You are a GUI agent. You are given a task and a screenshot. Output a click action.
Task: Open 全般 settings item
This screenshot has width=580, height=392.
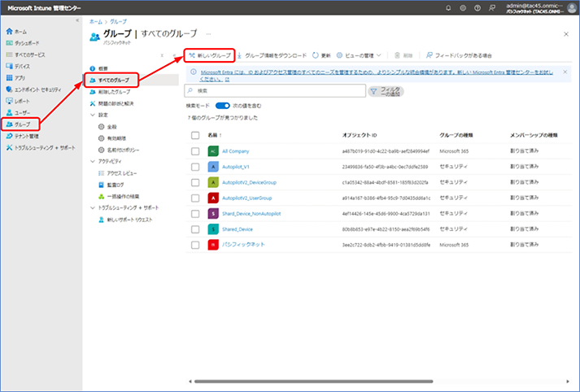[x=107, y=127]
